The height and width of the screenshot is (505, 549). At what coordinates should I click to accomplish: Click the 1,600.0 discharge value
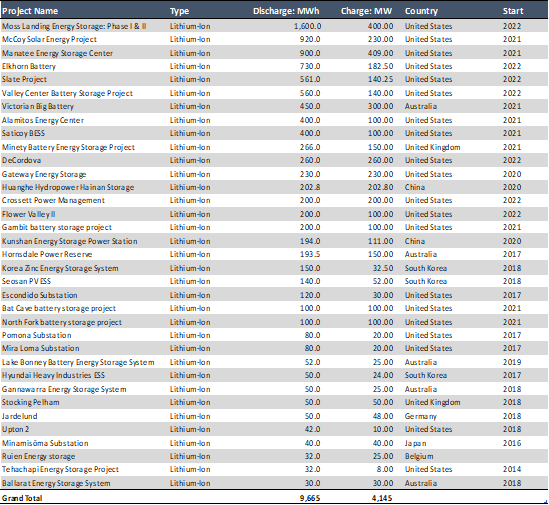click(x=307, y=26)
